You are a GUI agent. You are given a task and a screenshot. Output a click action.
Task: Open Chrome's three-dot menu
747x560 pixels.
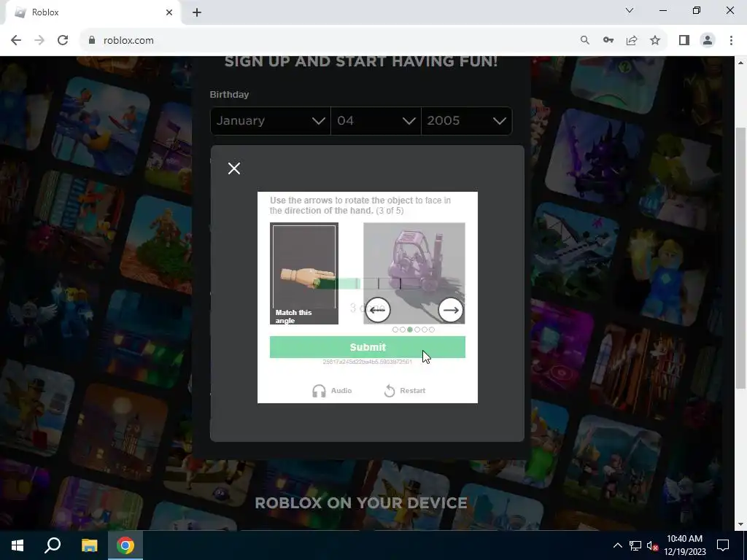[x=731, y=41]
